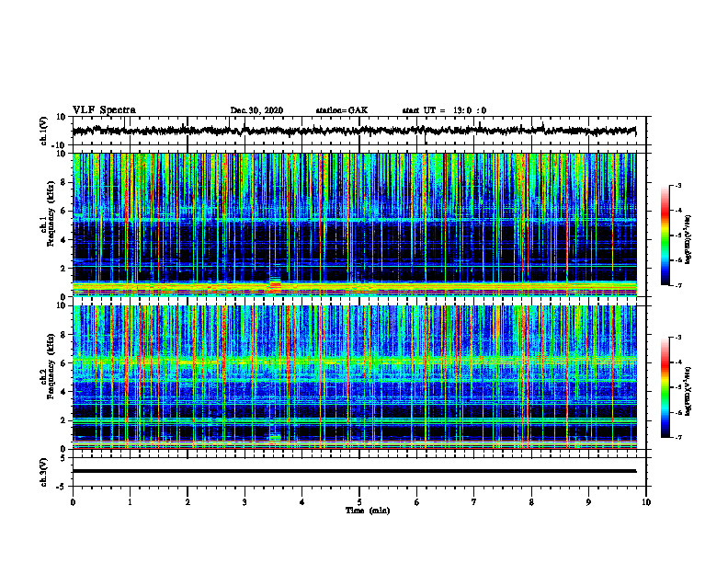This screenshot has width=728, height=563.
Task: Click the time axis tick label '9'
Action: coord(588,502)
